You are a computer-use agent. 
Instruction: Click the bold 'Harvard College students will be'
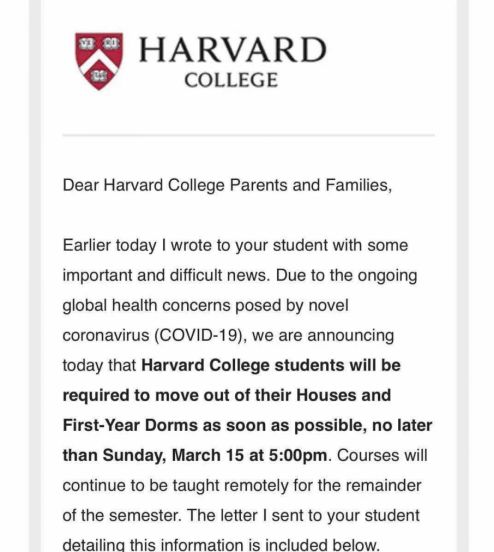click(x=271, y=365)
